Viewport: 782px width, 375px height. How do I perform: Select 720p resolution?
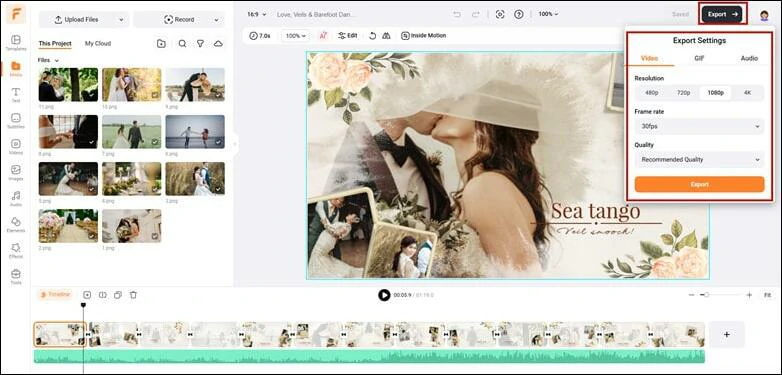(683, 93)
